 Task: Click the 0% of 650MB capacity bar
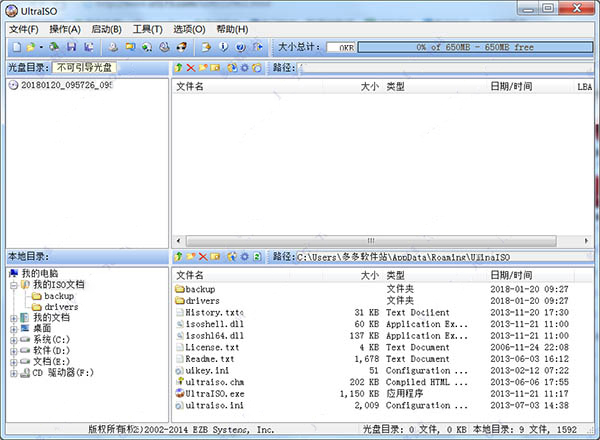[x=475, y=47]
